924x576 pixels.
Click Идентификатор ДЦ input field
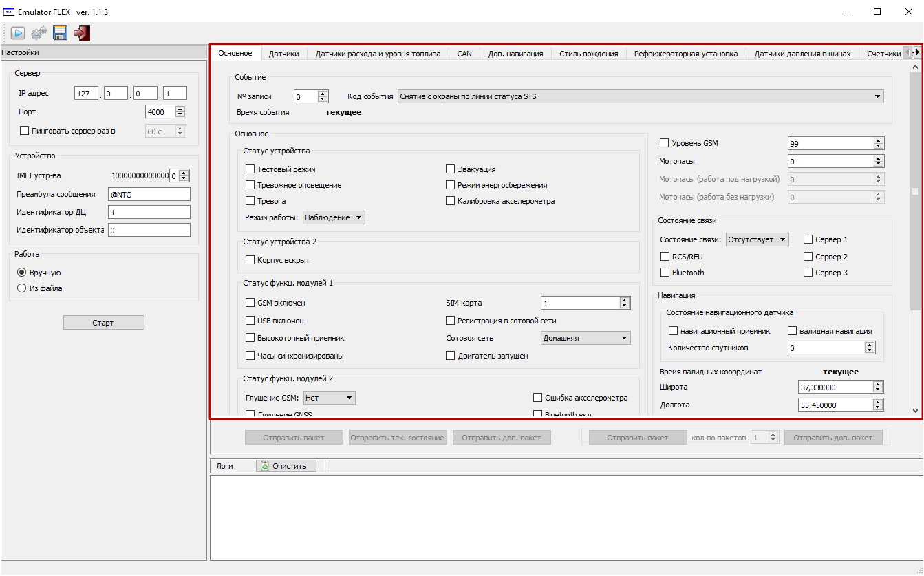click(x=149, y=212)
